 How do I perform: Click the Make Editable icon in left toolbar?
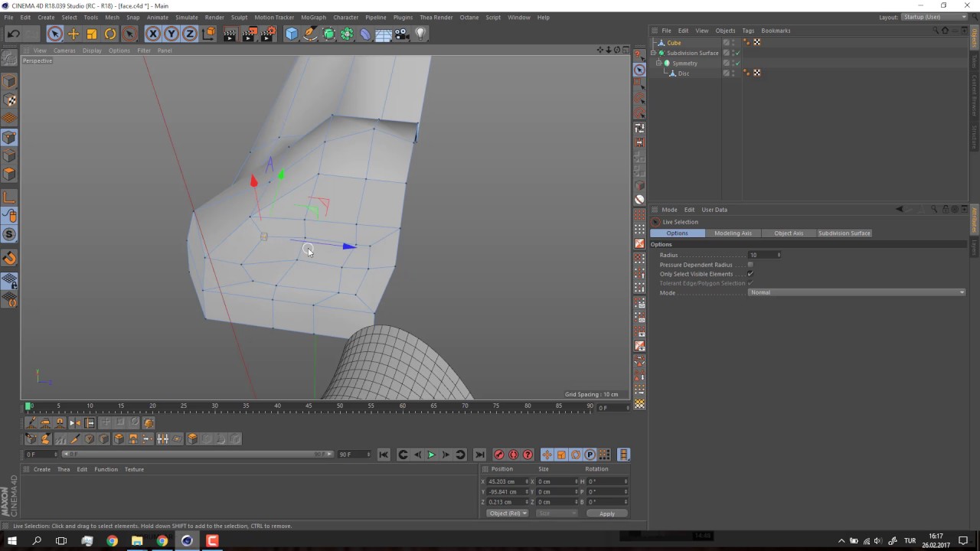pos(9,58)
